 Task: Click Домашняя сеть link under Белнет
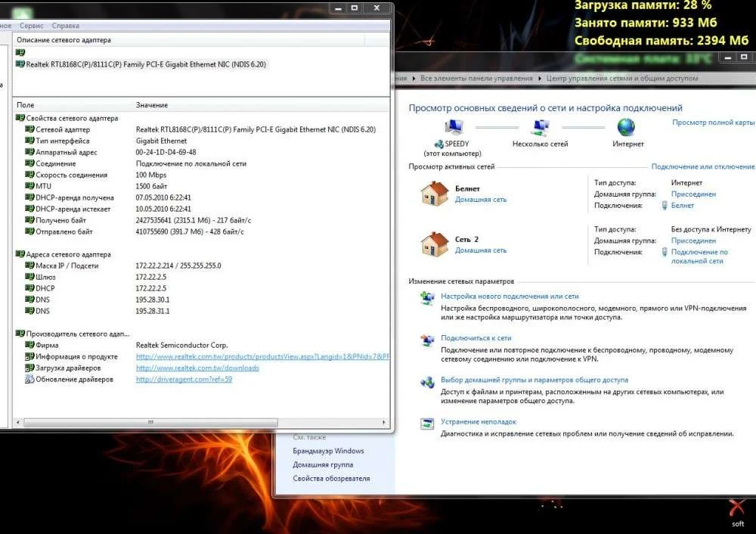tap(481, 199)
